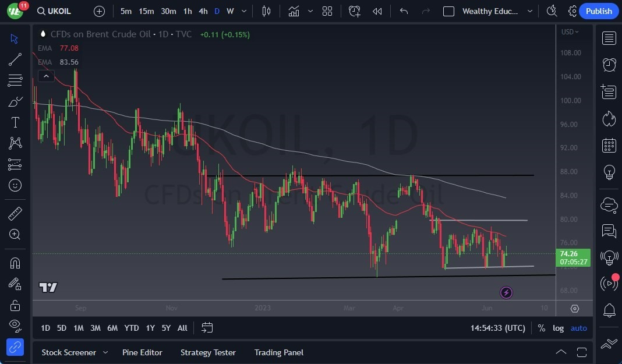
Task: Switch to 5m timeframe
Action: coord(126,11)
